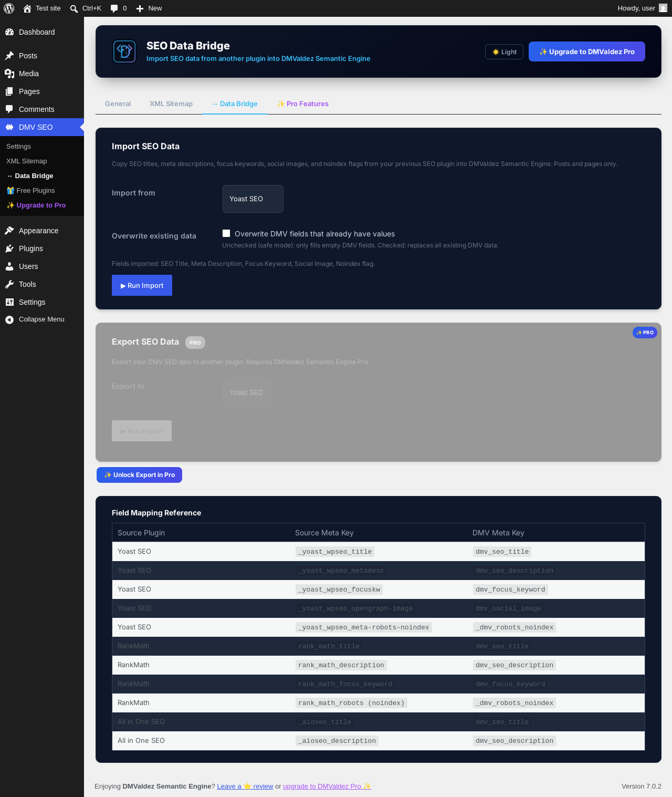Switch to the XML Sitemap tab
672x797 pixels.
pos(171,104)
